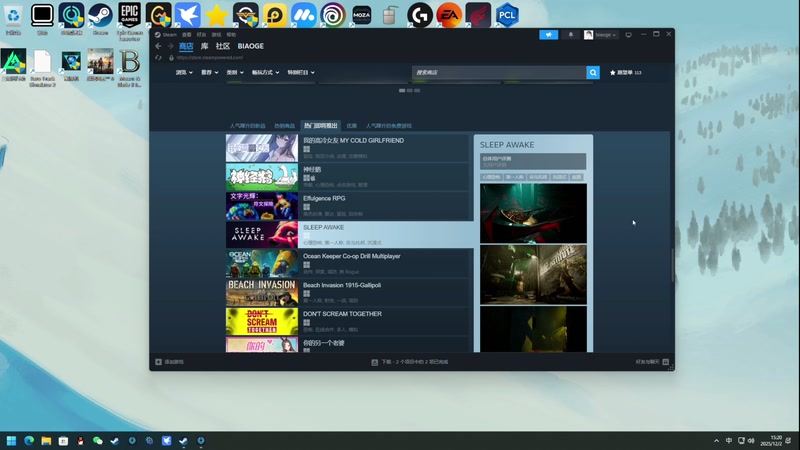Open Steam notifications bell
The width and height of the screenshot is (800, 450).
(571, 35)
